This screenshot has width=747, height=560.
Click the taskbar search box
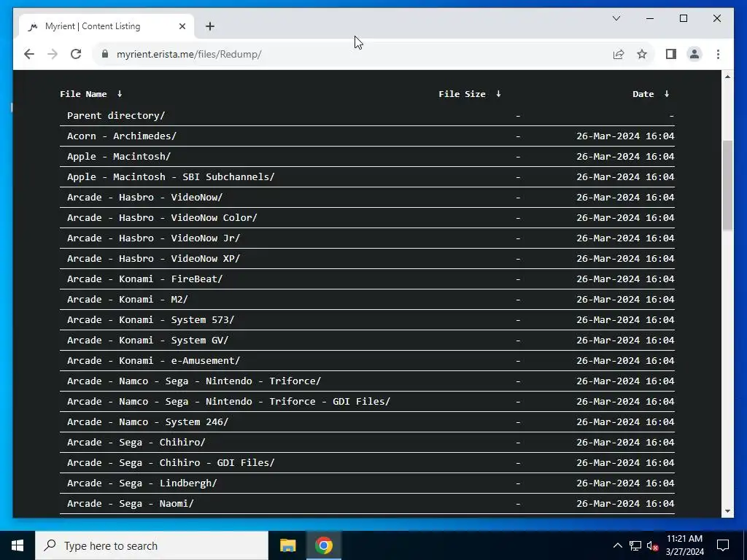[x=152, y=545]
